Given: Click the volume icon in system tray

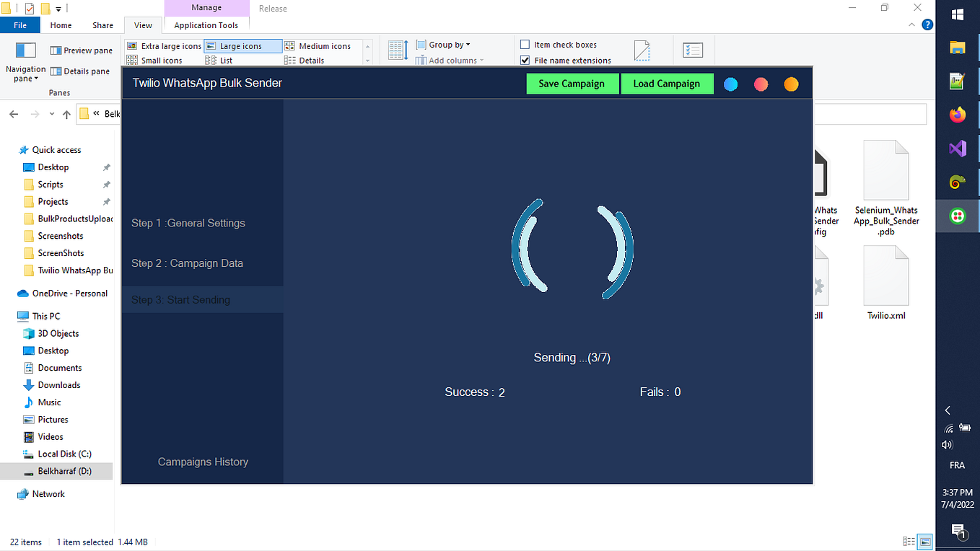Looking at the screenshot, I should pos(948,444).
